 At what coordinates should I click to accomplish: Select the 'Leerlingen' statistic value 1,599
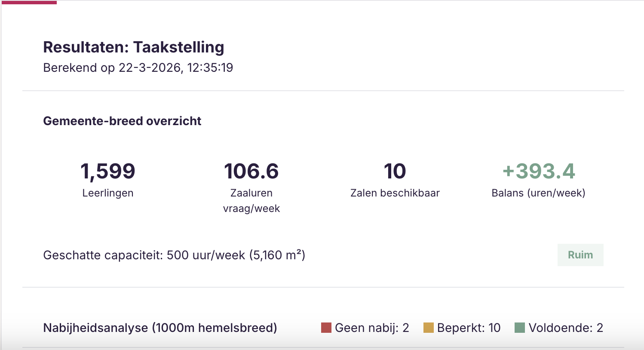[107, 171]
